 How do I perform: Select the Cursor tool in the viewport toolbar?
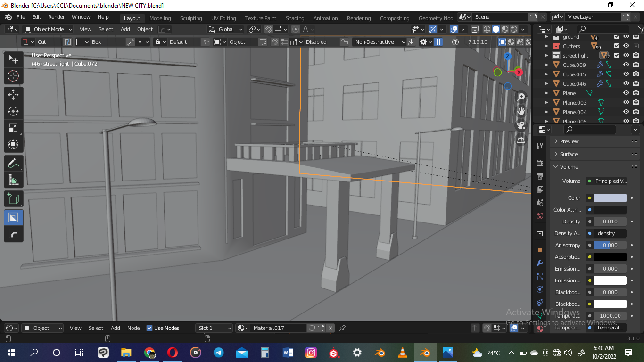click(13, 76)
